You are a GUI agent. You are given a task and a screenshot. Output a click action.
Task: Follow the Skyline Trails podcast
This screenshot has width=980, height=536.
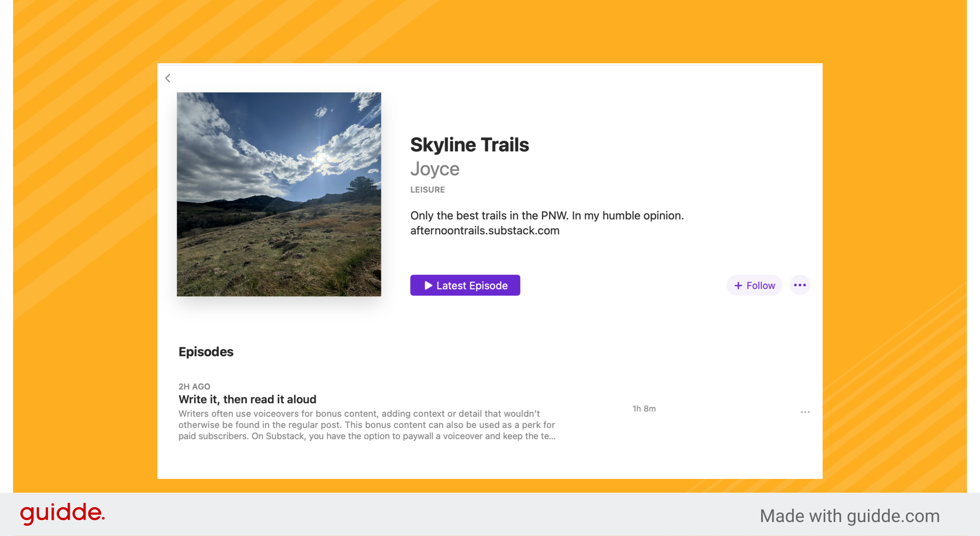(755, 285)
